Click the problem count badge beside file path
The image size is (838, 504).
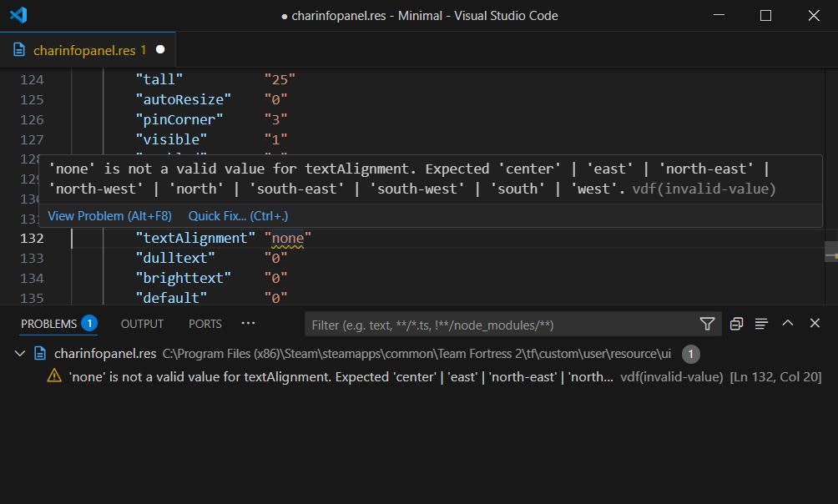point(690,354)
